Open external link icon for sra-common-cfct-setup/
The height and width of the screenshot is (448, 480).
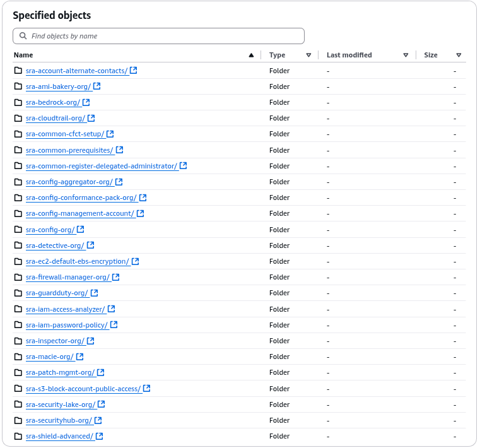pos(110,134)
